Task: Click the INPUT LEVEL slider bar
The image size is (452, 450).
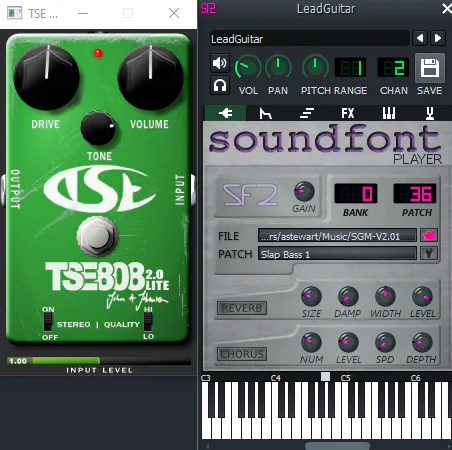Action: 99,361
